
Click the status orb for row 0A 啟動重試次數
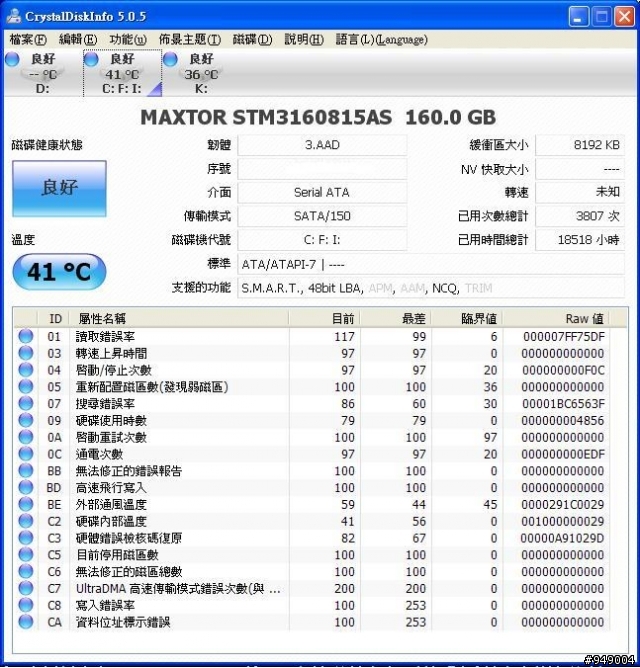coord(26,437)
